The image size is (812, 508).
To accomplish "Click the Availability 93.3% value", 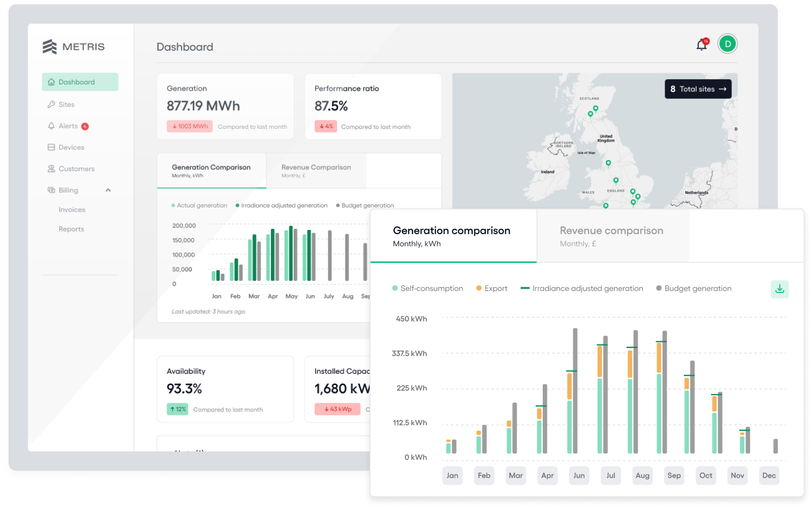I will pos(184,389).
